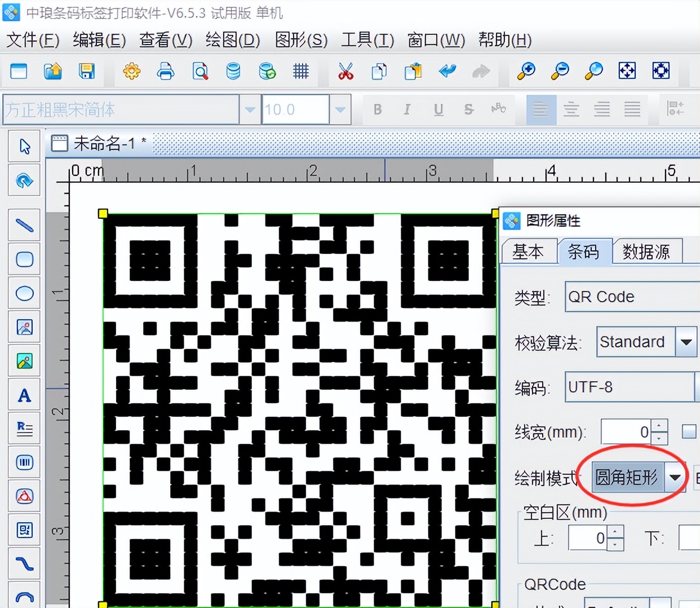Cut the selection with the scissors

(x=345, y=71)
